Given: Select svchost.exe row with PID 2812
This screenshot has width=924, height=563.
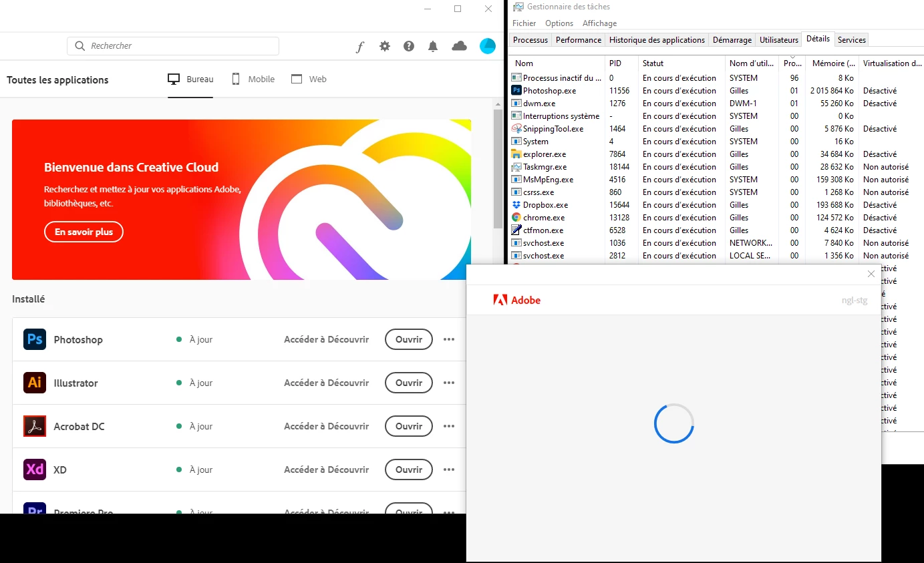Looking at the screenshot, I should pos(715,255).
